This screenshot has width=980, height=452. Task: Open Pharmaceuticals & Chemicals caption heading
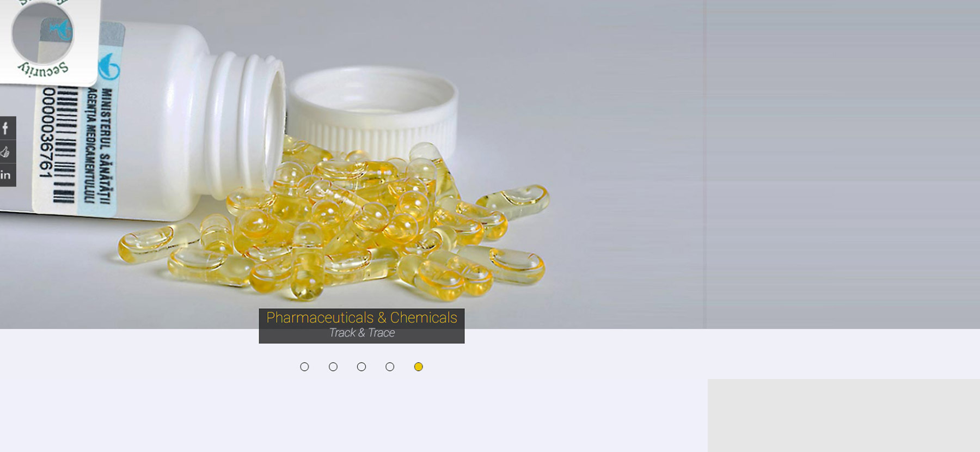pyautogui.click(x=362, y=317)
